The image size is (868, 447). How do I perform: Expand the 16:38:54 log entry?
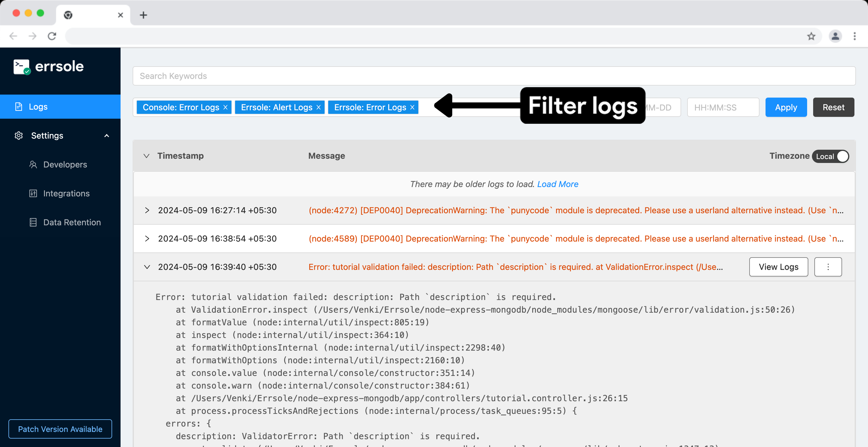[147, 239]
